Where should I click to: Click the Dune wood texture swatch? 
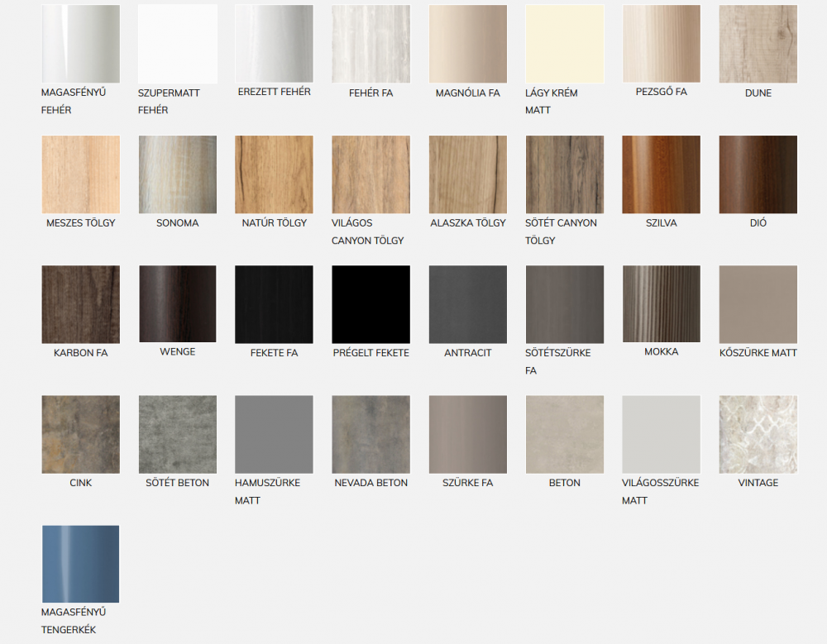coord(758,44)
